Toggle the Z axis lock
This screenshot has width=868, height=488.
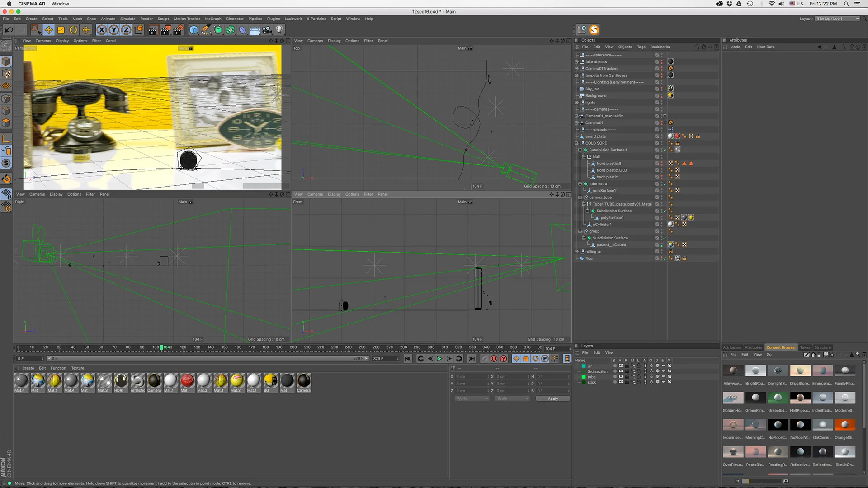pyautogui.click(x=126, y=30)
